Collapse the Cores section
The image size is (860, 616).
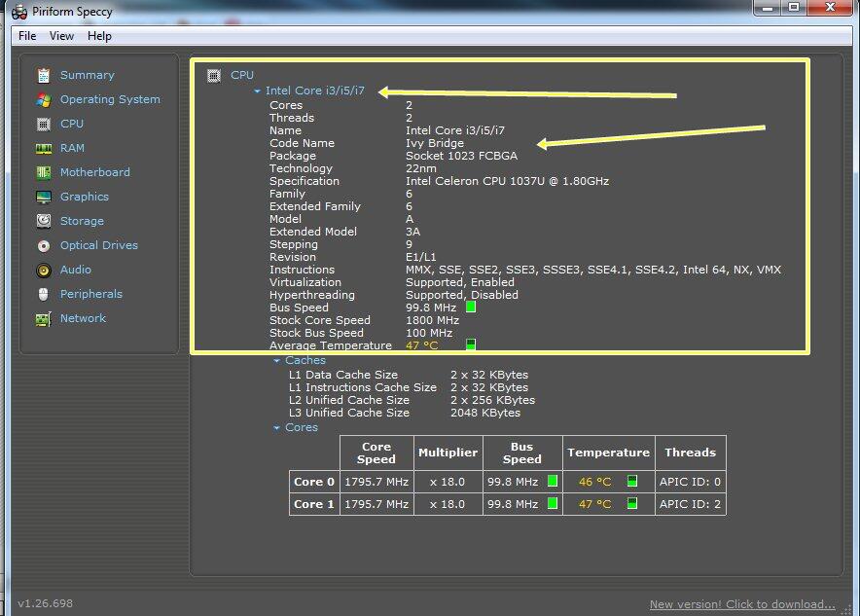coord(277,428)
